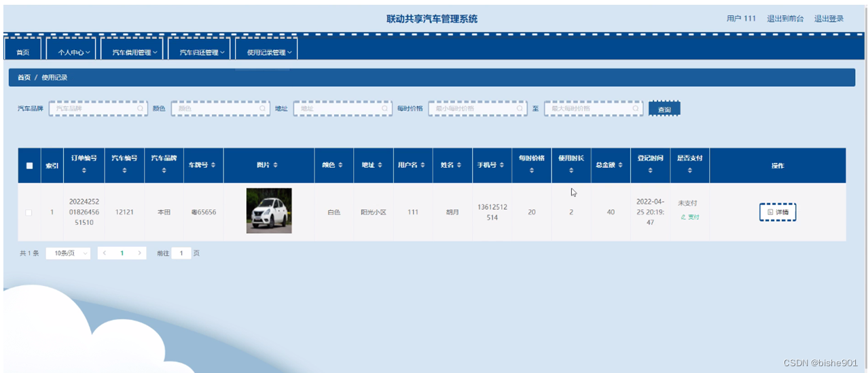This screenshot has width=868, height=373.
Task: Click the 2022-04-25 20:19:47 time cell
Action: pos(650,212)
